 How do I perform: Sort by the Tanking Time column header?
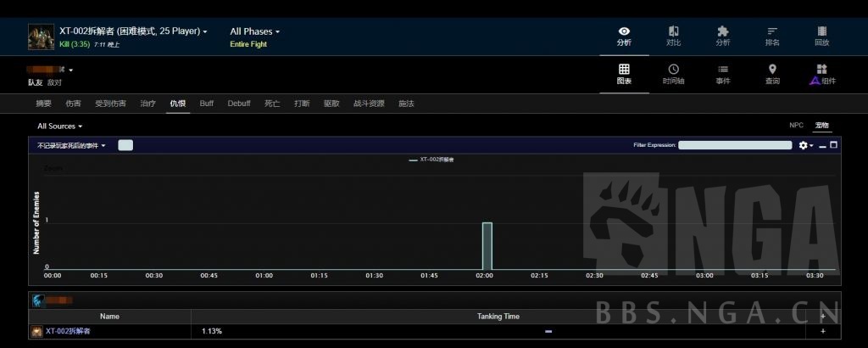click(498, 317)
